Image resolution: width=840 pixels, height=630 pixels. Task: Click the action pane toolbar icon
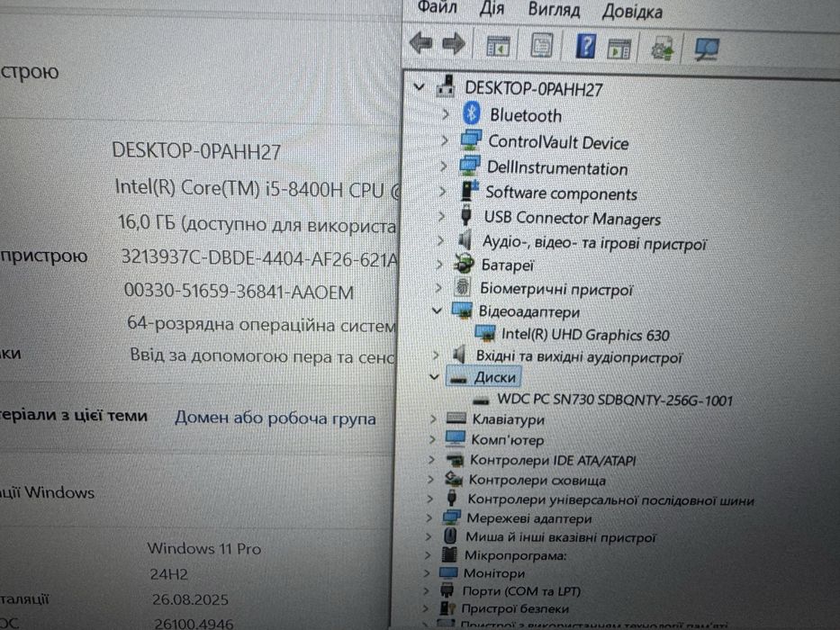click(x=619, y=49)
